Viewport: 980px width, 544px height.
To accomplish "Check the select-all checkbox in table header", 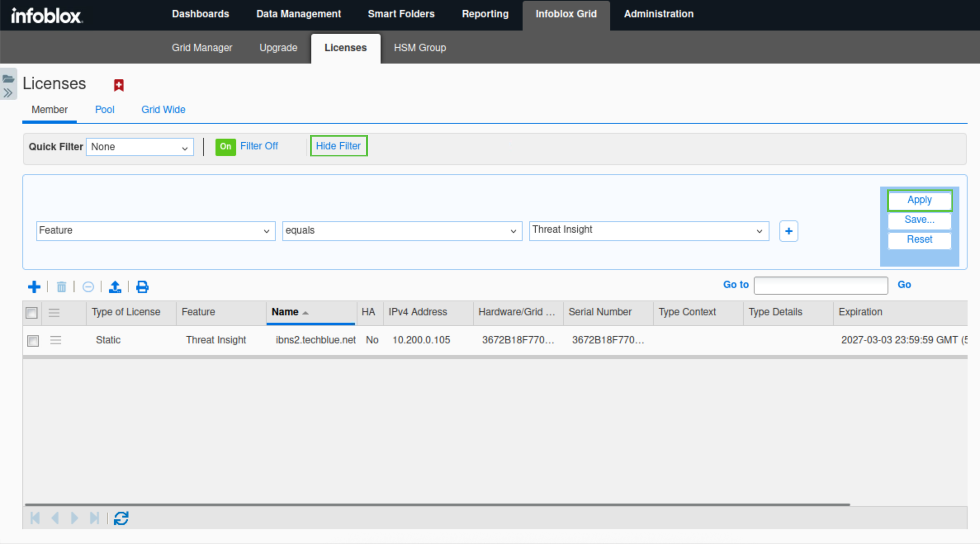I will click(32, 312).
